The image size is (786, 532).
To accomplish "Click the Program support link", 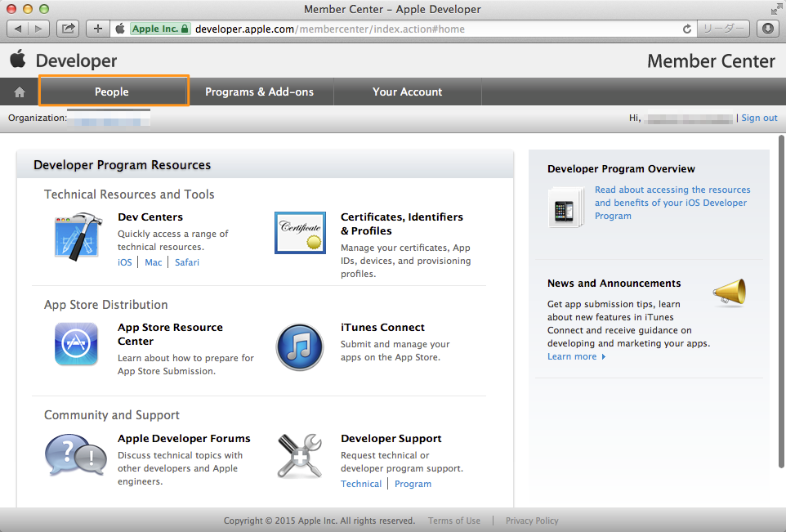I will (x=413, y=484).
